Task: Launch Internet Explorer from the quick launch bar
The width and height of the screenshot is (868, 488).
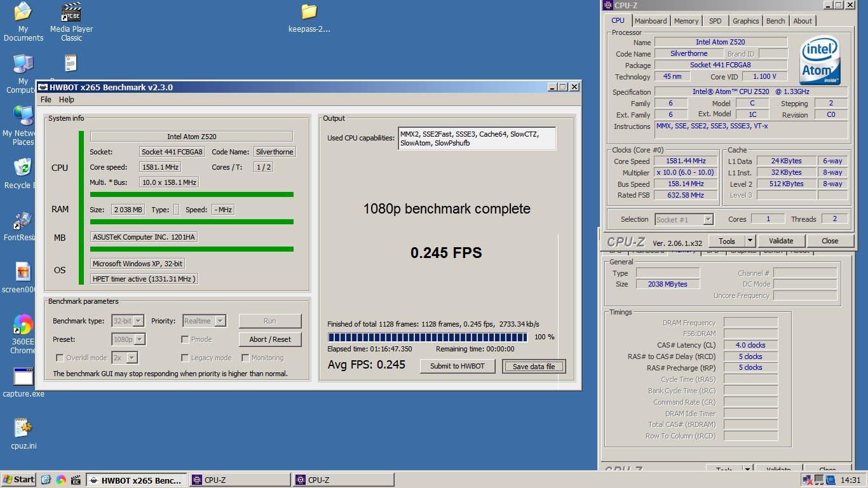Action: [x=46, y=480]
